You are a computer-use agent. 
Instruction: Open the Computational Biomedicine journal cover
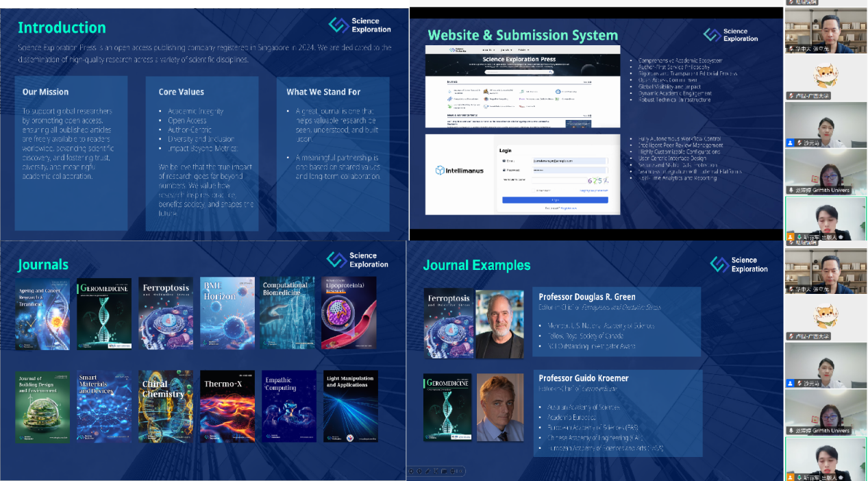(288, 313)
